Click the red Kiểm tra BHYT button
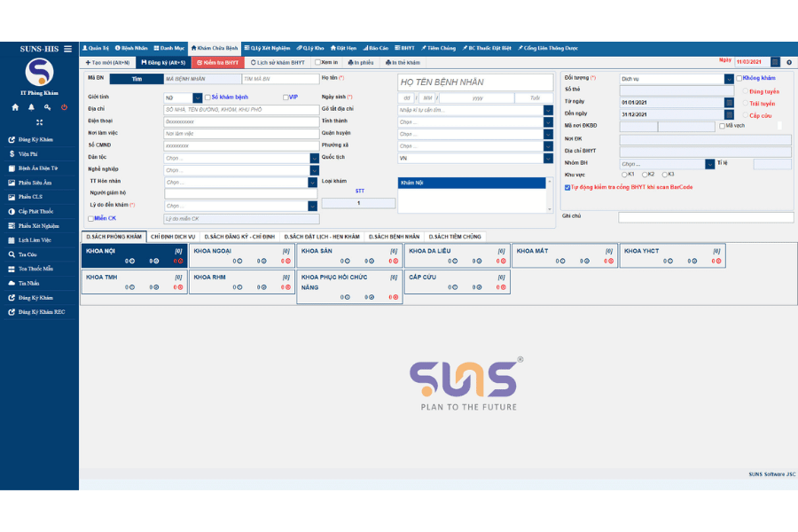798x532 pixels. (217, 63)
